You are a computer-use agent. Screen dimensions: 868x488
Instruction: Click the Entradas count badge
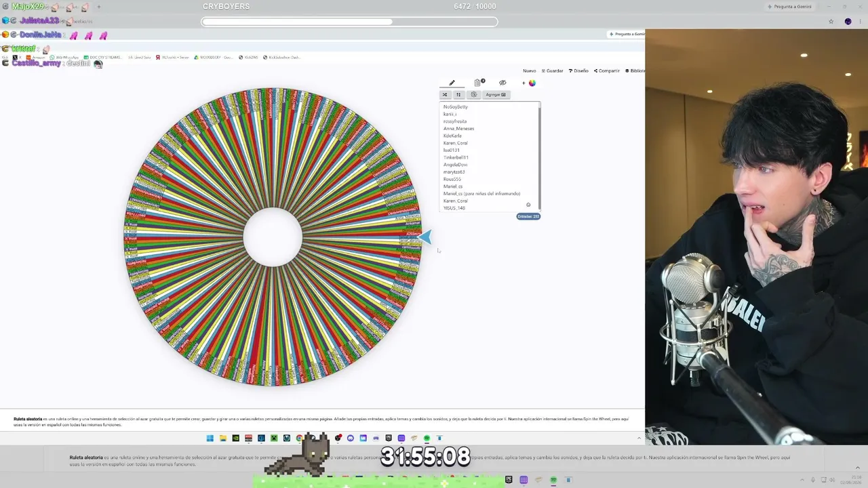point(528,216)
